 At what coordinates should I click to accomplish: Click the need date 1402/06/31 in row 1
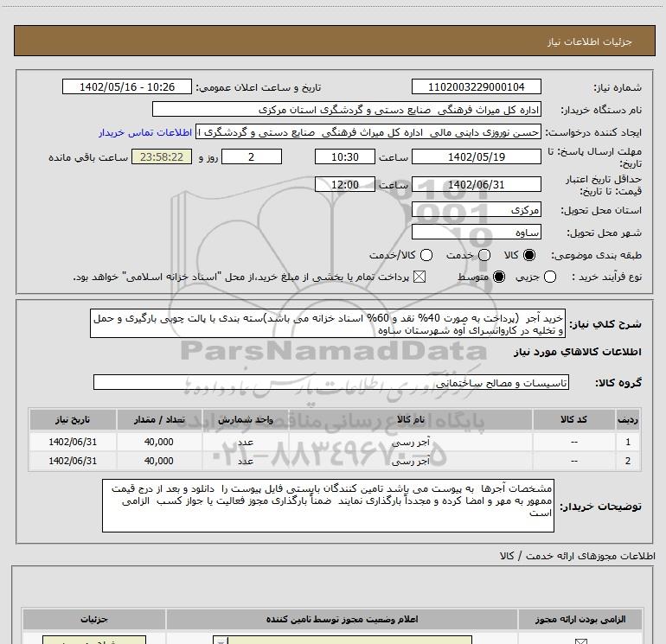coord(73,442)
